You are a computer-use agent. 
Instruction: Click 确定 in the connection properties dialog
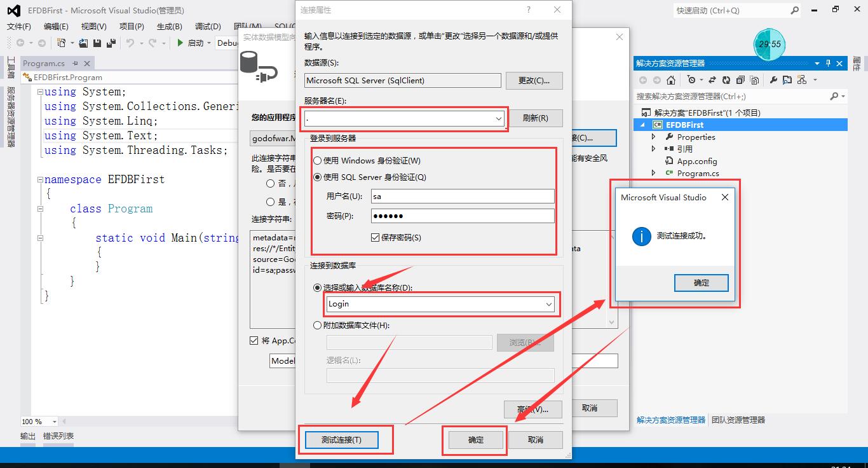click(476, 440)
